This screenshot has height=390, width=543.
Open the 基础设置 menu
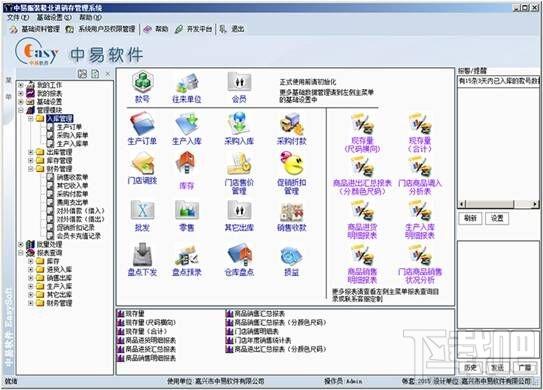point(54,17)
